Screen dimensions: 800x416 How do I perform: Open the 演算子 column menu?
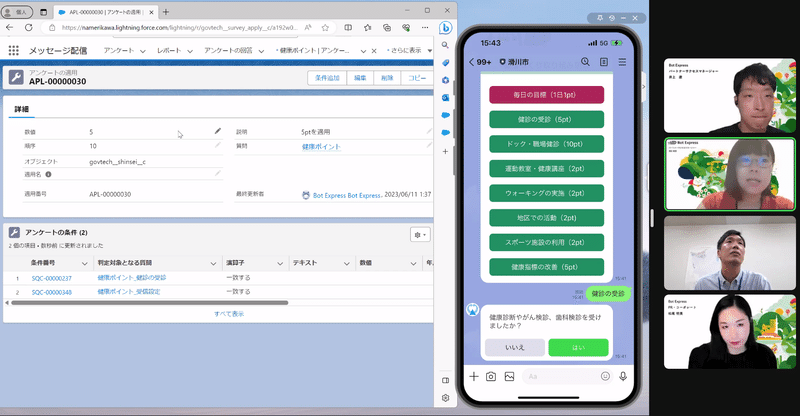click(x=280, y=263)
